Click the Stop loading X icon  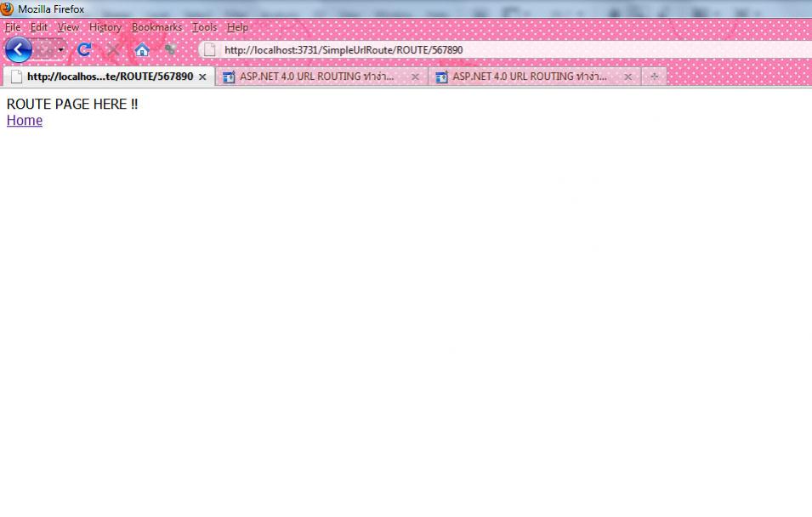tap(113, 49)
